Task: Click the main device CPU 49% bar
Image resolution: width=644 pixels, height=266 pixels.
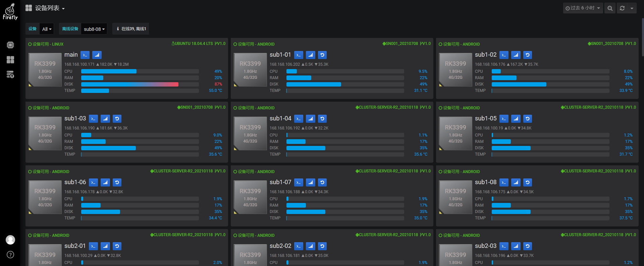Action: tap(140, 71)
